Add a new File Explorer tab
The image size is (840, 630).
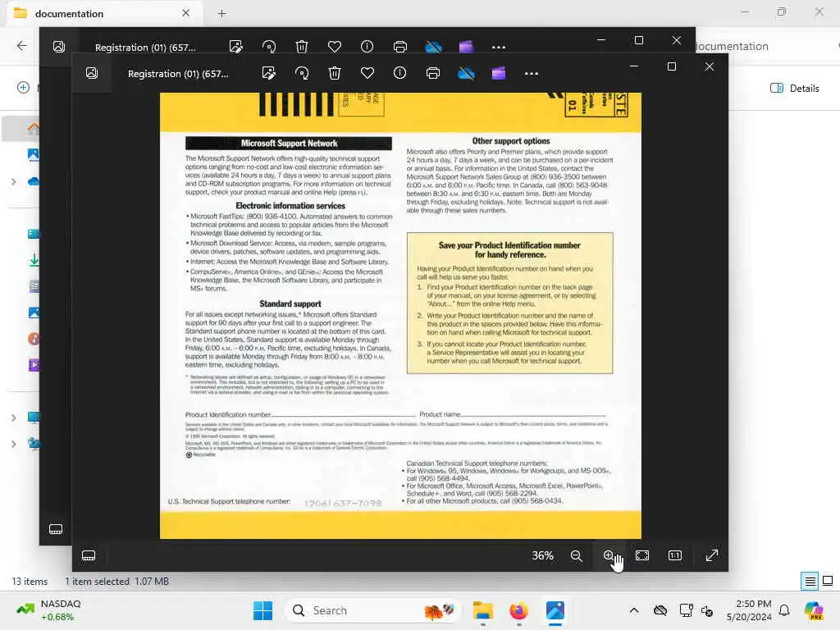click(x=221, y=14)
